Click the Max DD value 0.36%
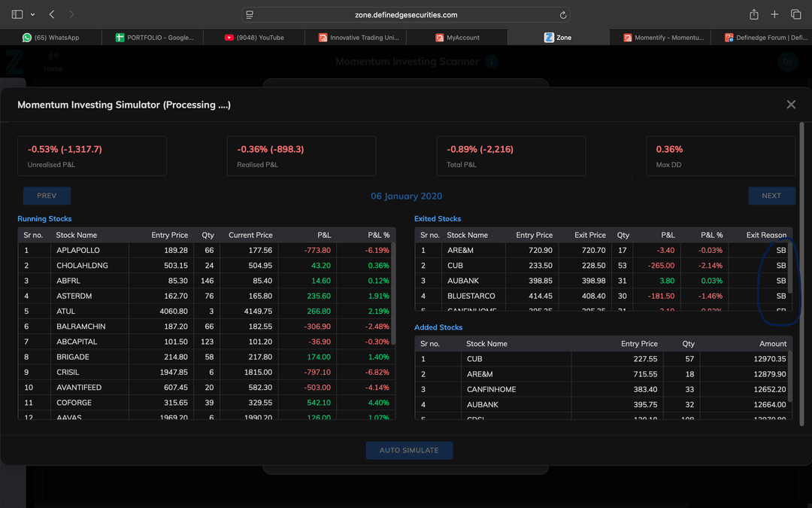 [x=669, y=149]
